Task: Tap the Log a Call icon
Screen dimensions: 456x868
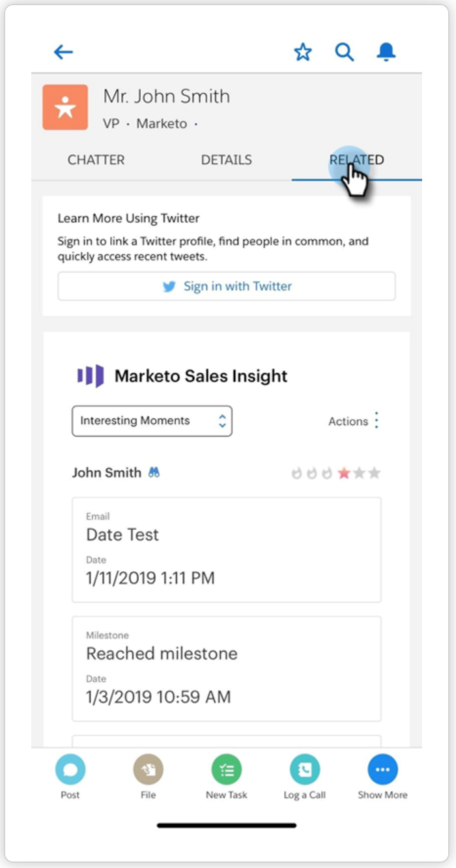Action: [305, 770]
